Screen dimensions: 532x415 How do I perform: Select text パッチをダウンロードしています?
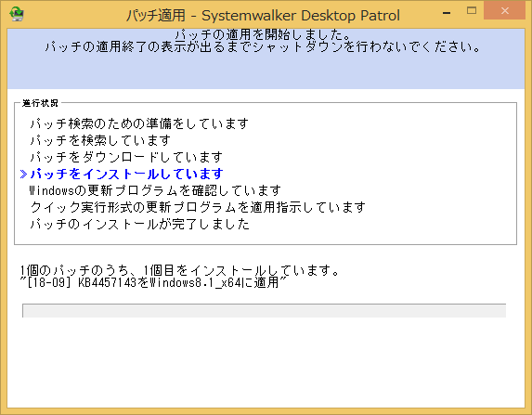click(126, 157)
